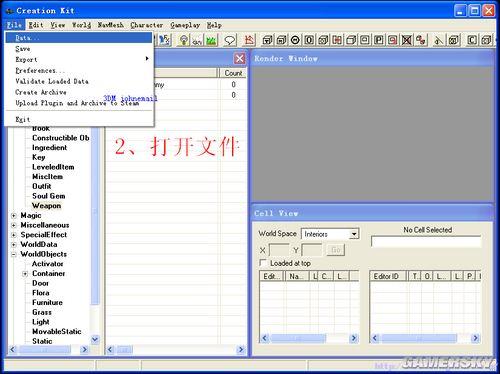
Task: Expand the Container tree node
Action: tap(25, 274)
